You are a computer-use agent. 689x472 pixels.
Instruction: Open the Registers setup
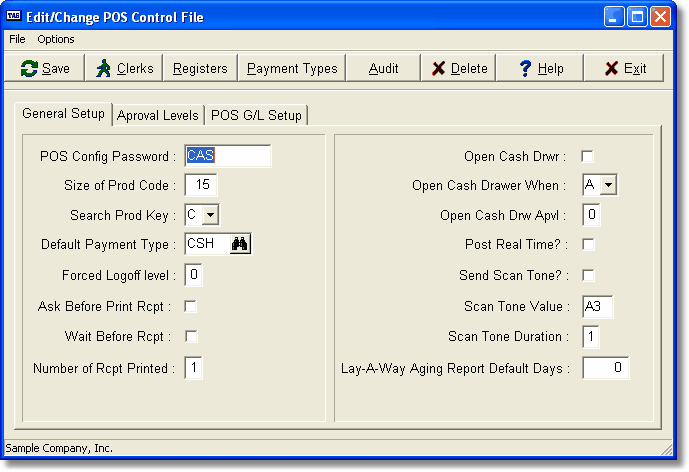coord(200,68)
